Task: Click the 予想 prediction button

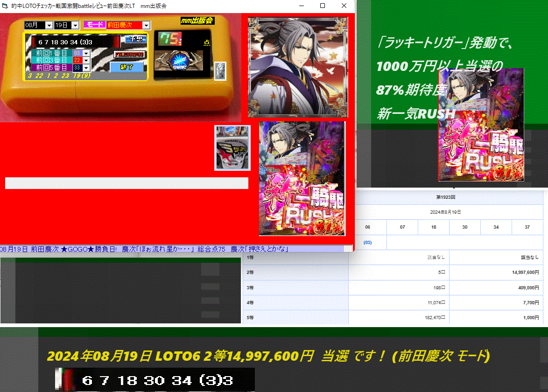Action: pyautogui.click(x=135, y=39)
